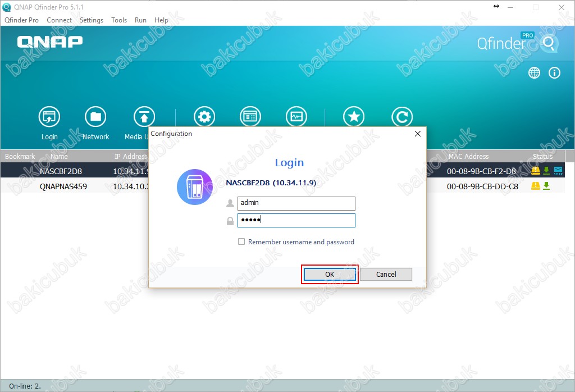Screen dimensions: 575x392
Task: Click Cancel in the Login dialog
Action: pos(386,274)
